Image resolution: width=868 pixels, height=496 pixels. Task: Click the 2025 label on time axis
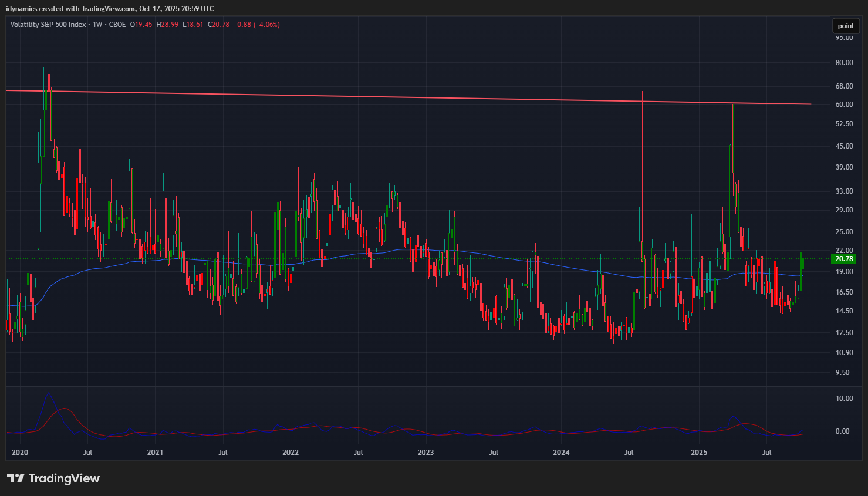tap(699, 453)
